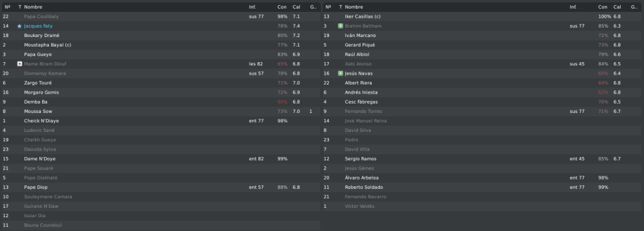Select Moussa Sow row with goal
The image size is (644, 231).
(160, 111)
